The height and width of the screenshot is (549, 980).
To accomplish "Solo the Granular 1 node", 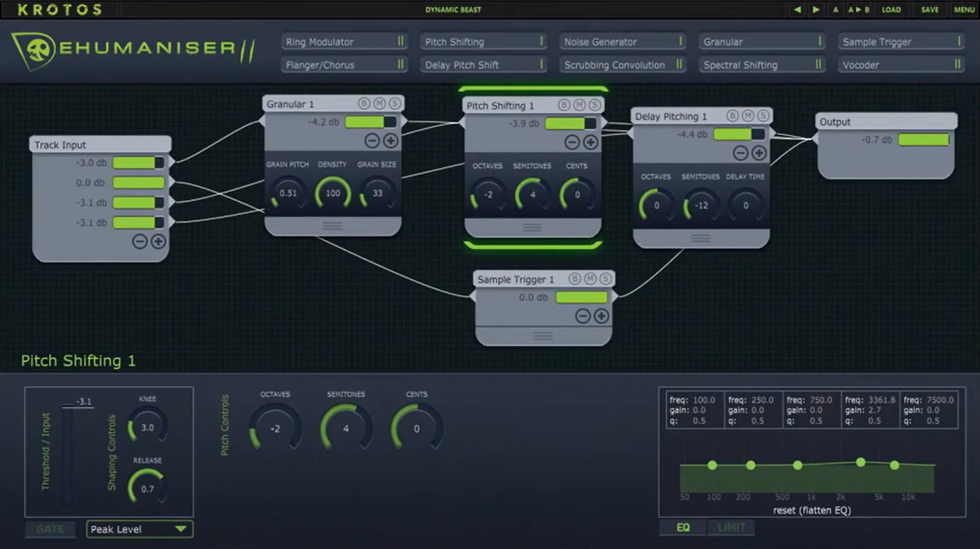I will (x=395, y=104).
